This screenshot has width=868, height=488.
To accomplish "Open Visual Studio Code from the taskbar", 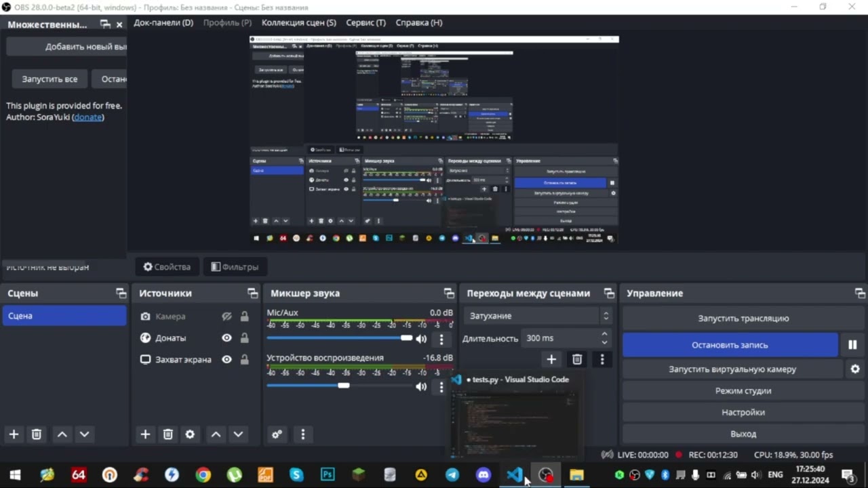I will [515, 475].
